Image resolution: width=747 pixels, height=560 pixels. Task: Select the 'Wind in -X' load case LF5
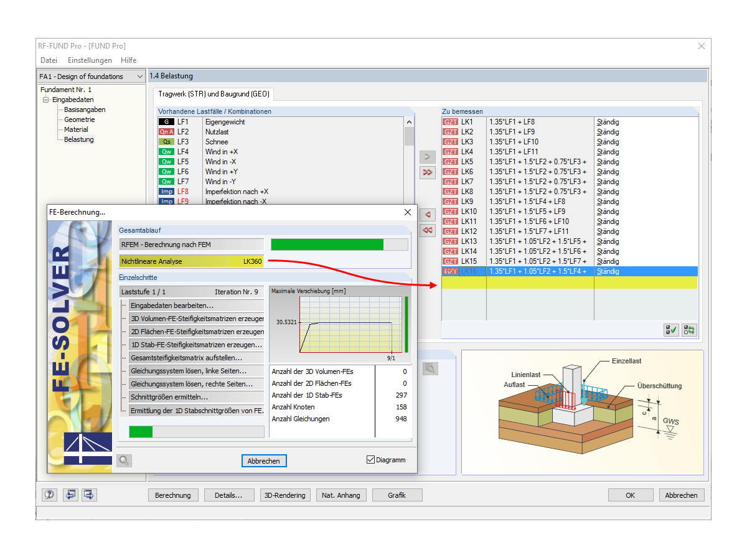(x=281, y=162)
